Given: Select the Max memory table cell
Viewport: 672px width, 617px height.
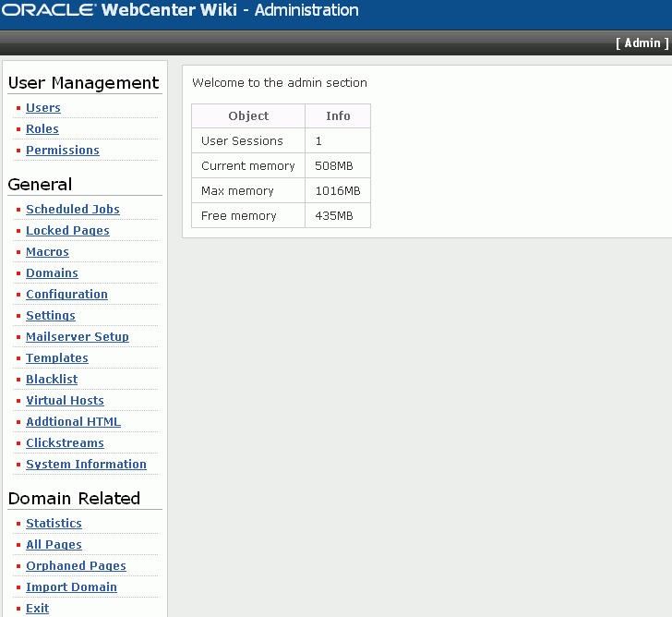Looking at the screenshot, I should click(248, 190).
